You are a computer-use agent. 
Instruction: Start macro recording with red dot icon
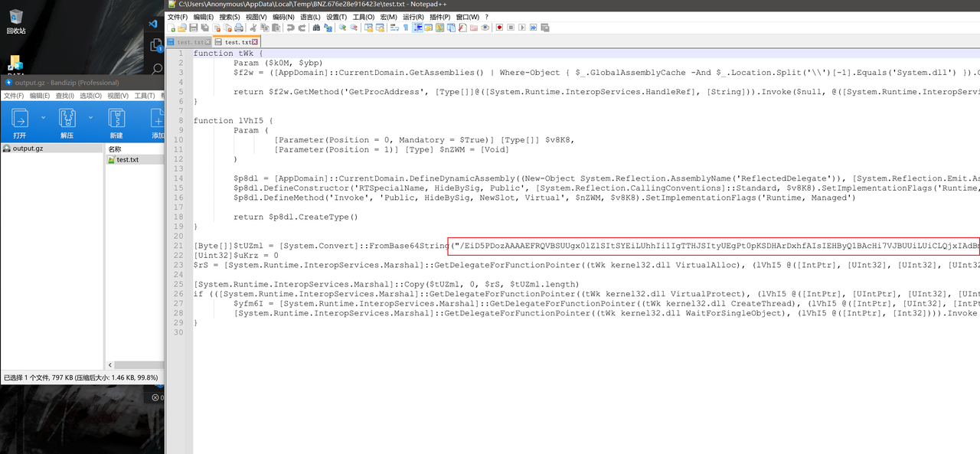click(500, 28)
